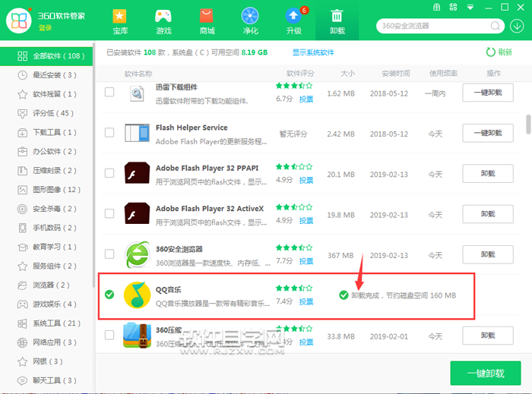Click the 360压缩 app icon
The image size is (532, 394).
point(137,336)
